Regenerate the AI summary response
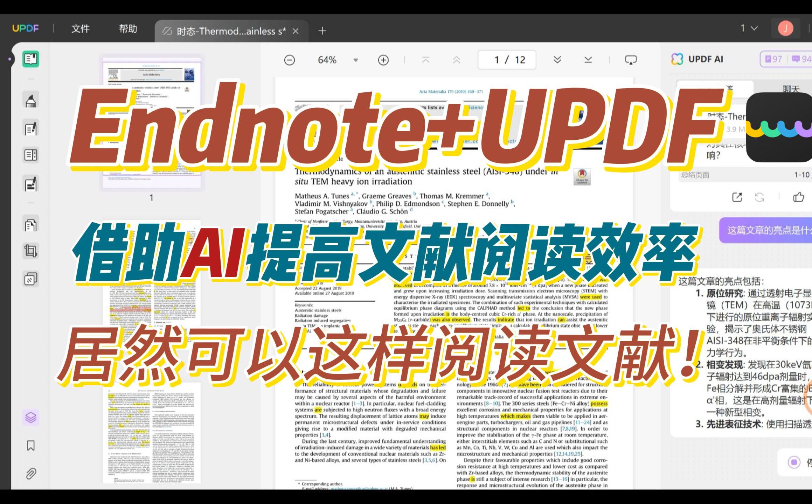The width and height of the screenshot is (812, 504). [x=759, y=197]
